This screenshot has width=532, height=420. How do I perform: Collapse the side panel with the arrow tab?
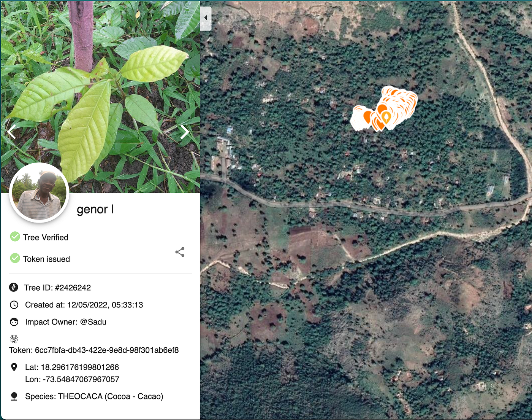(206, 18)
